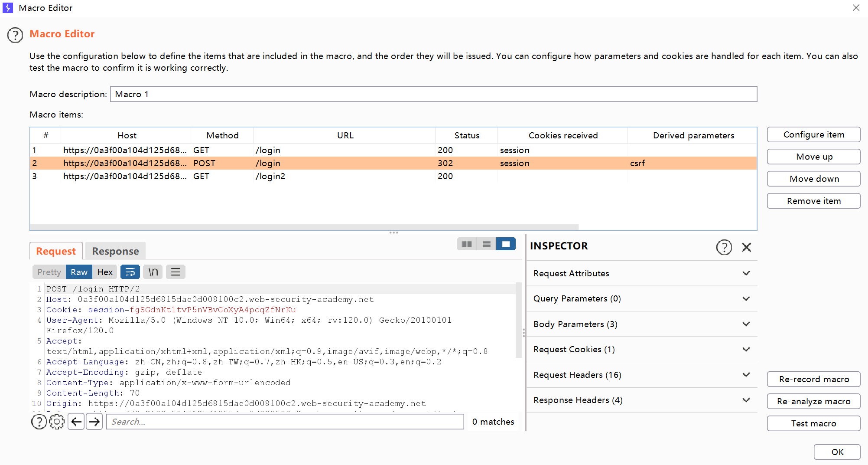Screen dimensions: 868x465
Task: Select combined single-view layout icon
Action: (x=506, y=244)
